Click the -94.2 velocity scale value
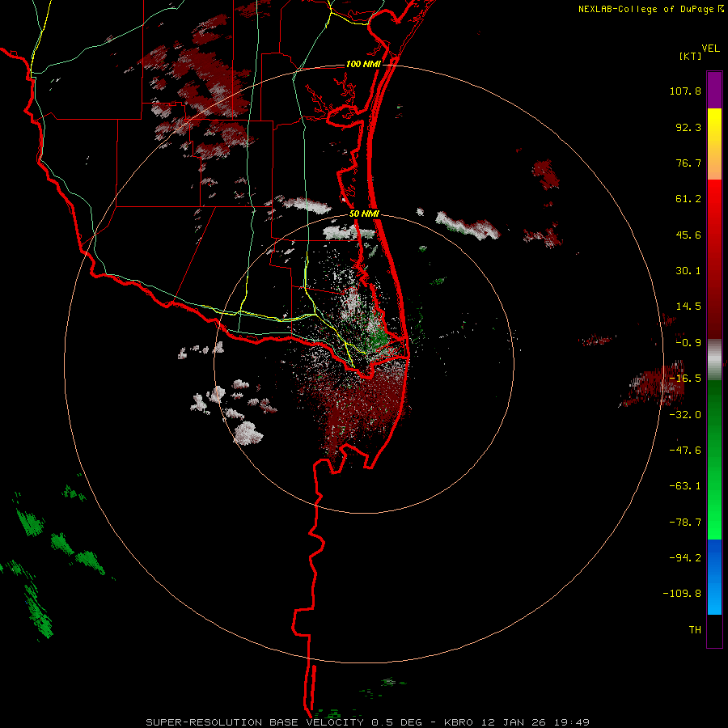 [x=685, y=557]
